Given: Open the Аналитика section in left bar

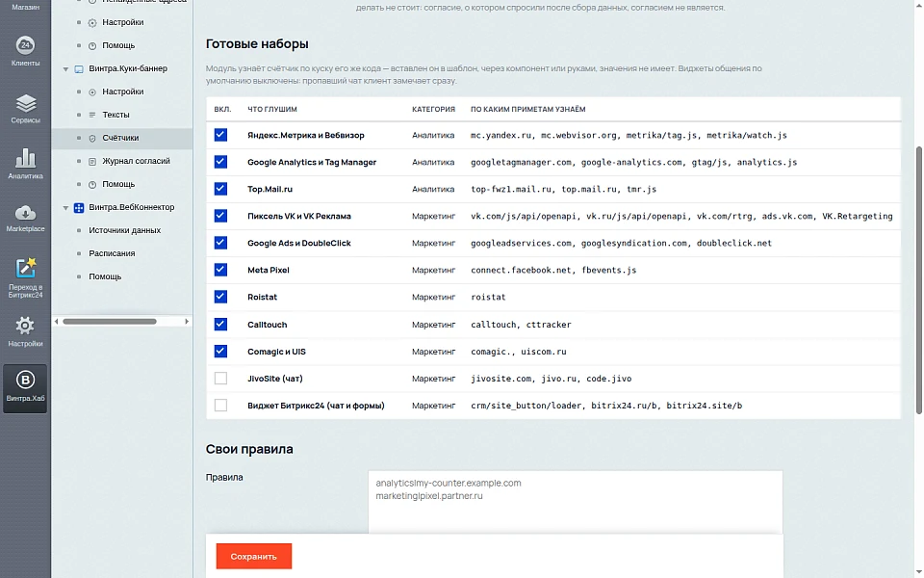Looking at the screenshot, I should click(25, 158).
